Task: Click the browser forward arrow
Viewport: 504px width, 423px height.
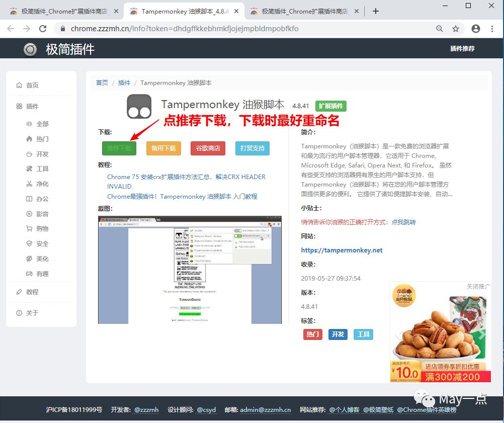Action: click(x=27, y=29)
